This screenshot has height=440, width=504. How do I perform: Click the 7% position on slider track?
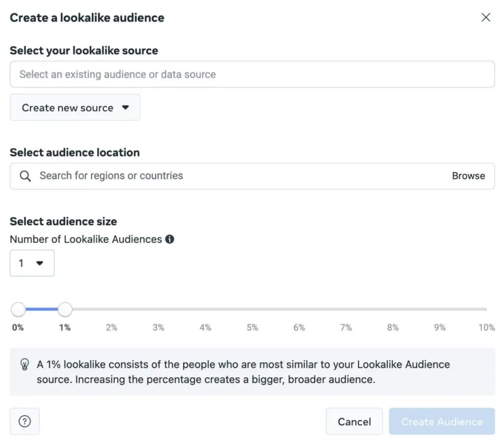[346, 309]
